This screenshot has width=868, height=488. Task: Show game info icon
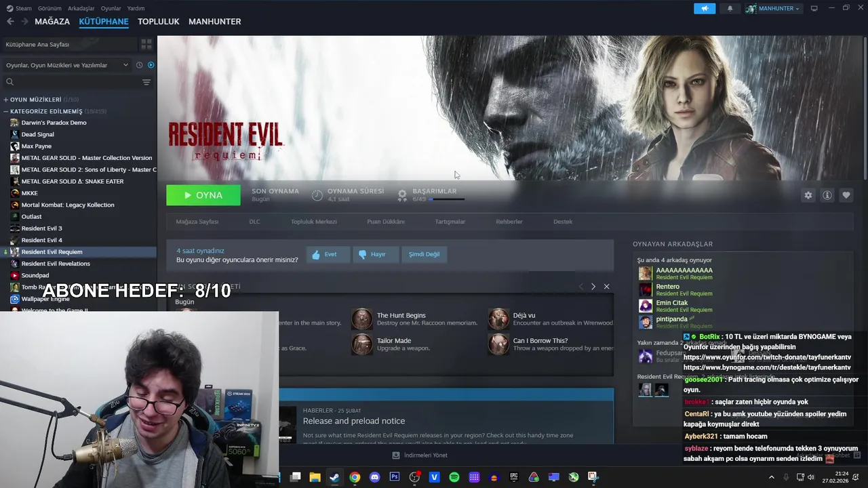tap(827, 195)
